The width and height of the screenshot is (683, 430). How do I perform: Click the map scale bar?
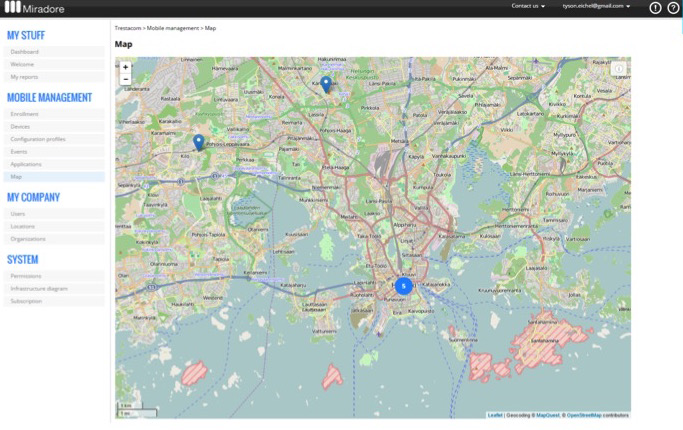point(137,410)
